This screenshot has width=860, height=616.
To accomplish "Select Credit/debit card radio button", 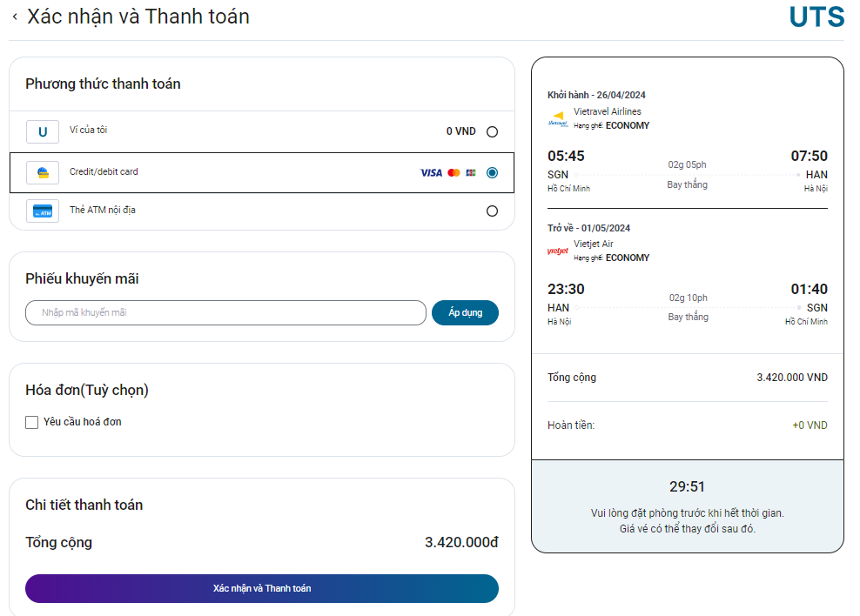I will click(x=493, y=172).
